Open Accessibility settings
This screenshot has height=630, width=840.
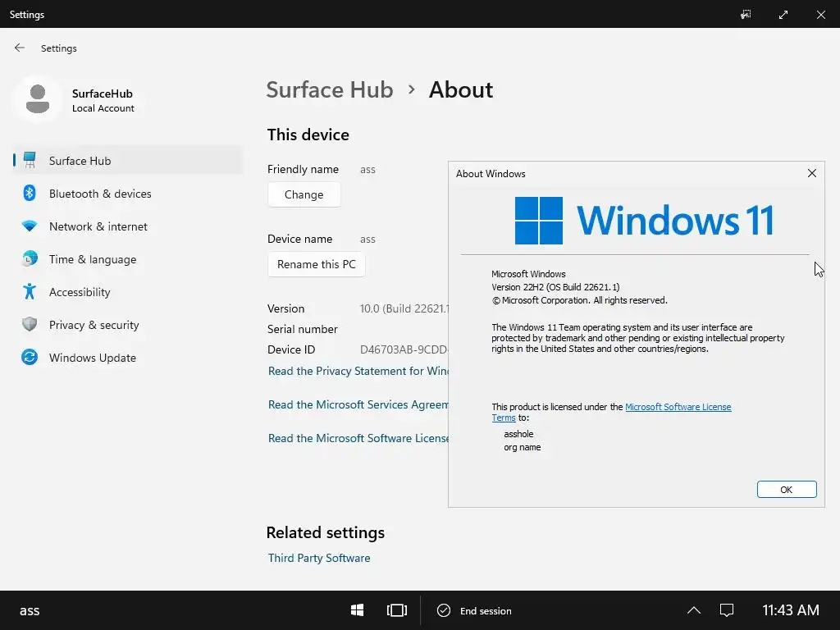(80, 292)
